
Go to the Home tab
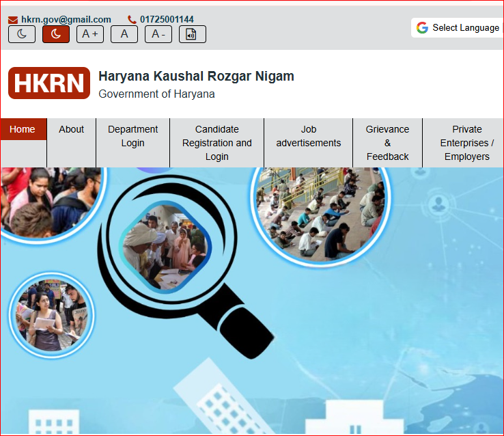pyautogui.click(x=23, y=129)
